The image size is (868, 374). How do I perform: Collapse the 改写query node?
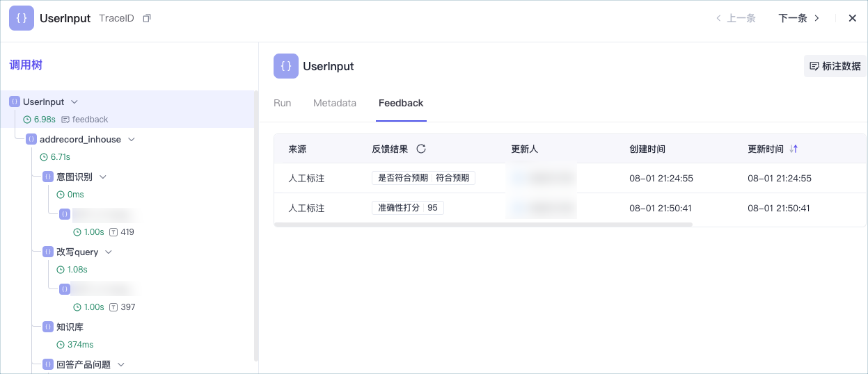click(108, 252)
